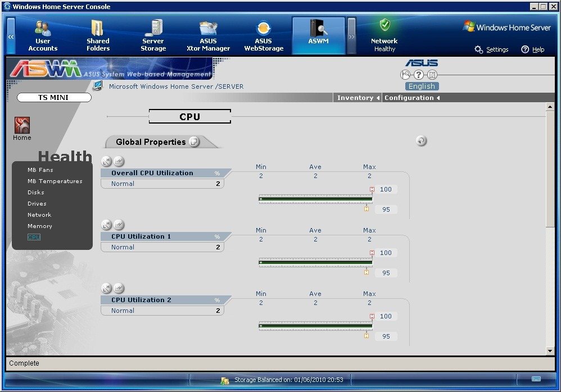Viewport: 561px width, 392px height.
Task: Click red critical marker for Overall CPU Utilization
Action: click(372, 189)
